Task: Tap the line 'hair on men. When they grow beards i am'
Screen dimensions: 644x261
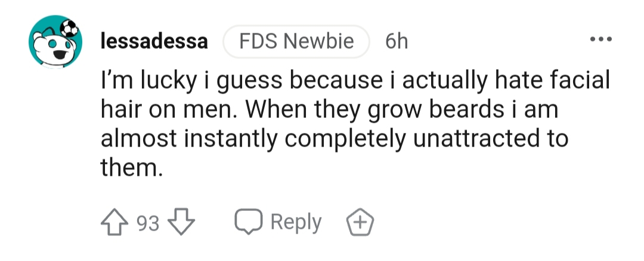Action: pos(329,110)
